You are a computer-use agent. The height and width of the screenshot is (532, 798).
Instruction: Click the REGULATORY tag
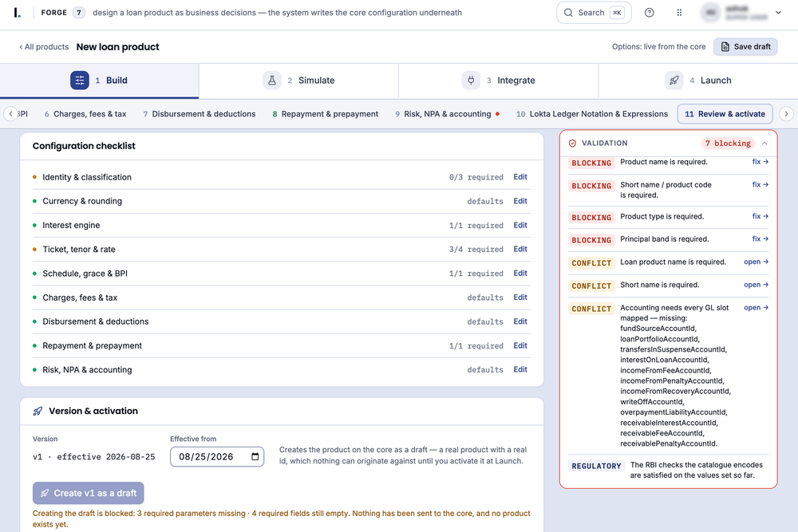pyautogui.click(x=596, y=466)
